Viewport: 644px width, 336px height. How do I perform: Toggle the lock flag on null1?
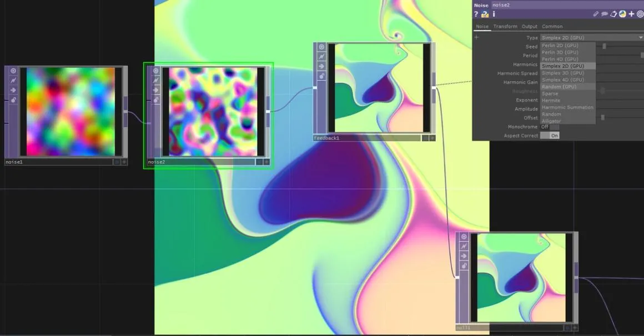pos(464,266)
